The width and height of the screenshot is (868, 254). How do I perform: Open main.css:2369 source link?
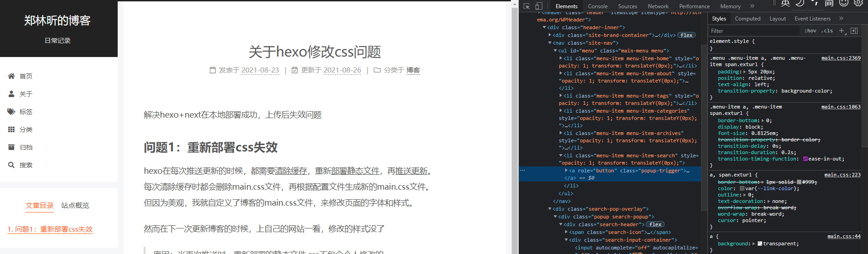click(x=841, y=58)
